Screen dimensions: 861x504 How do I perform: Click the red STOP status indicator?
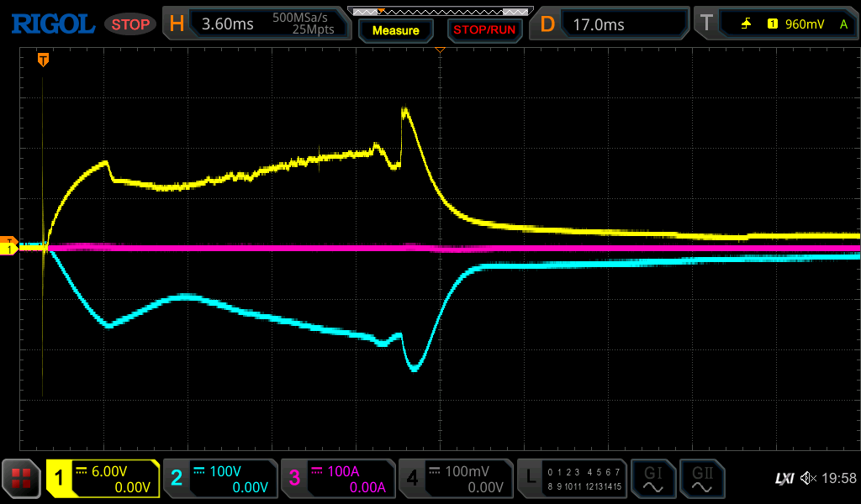coord(130,24)
